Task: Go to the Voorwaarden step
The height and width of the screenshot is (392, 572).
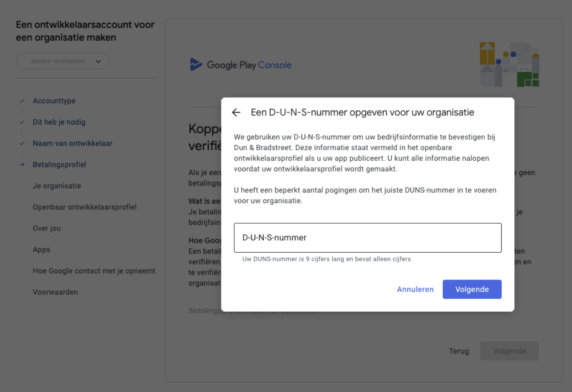Action: click(55, 292)
